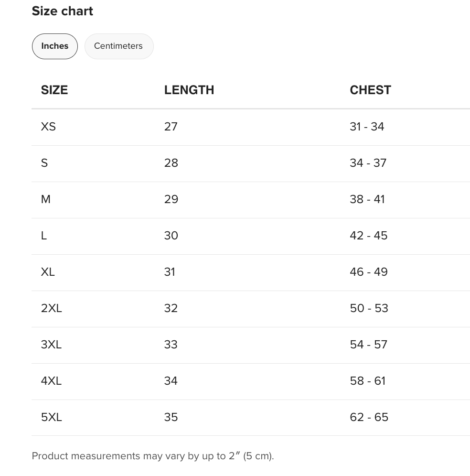Select the 4XL size row label
This screenshot has width=470, height=476.
coord(51,381)
